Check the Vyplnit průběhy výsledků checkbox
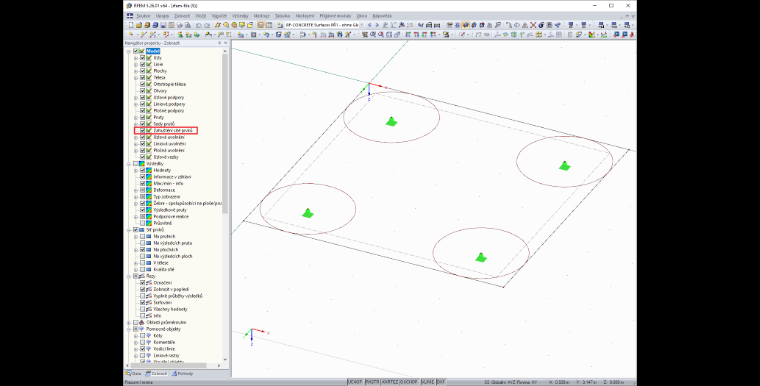Image resolution: width=760 pixels, height=386 pixels. pyautogui.click(x=142, y=296)
